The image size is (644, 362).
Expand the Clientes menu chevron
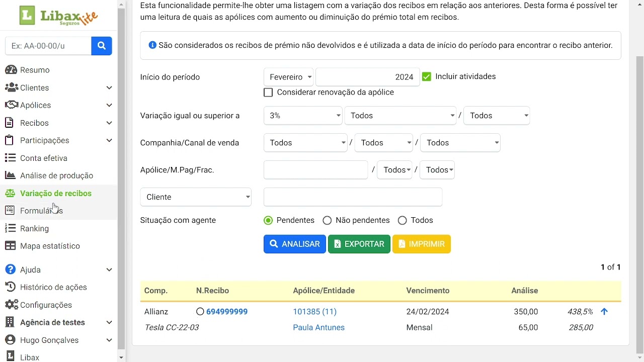(x=109, y=87)
